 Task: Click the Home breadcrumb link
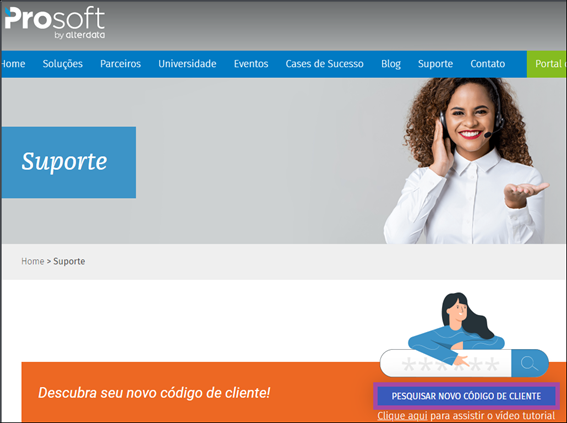[33, 261]
